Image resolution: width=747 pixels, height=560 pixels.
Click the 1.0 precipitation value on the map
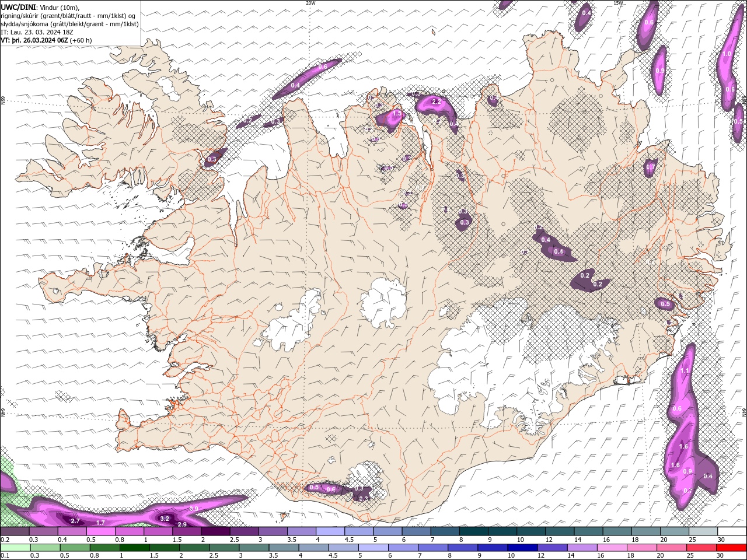727,54
